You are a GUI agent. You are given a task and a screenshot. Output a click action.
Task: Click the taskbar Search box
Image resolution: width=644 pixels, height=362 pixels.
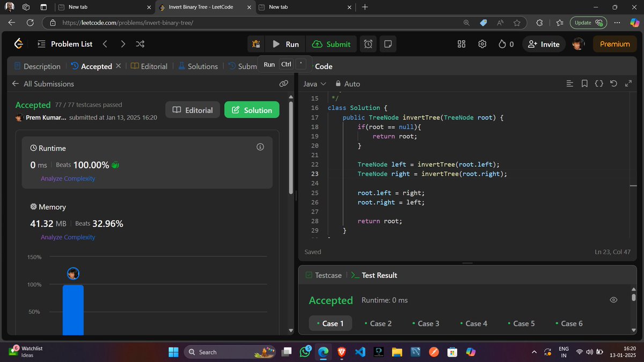click(x=230, y=352)
